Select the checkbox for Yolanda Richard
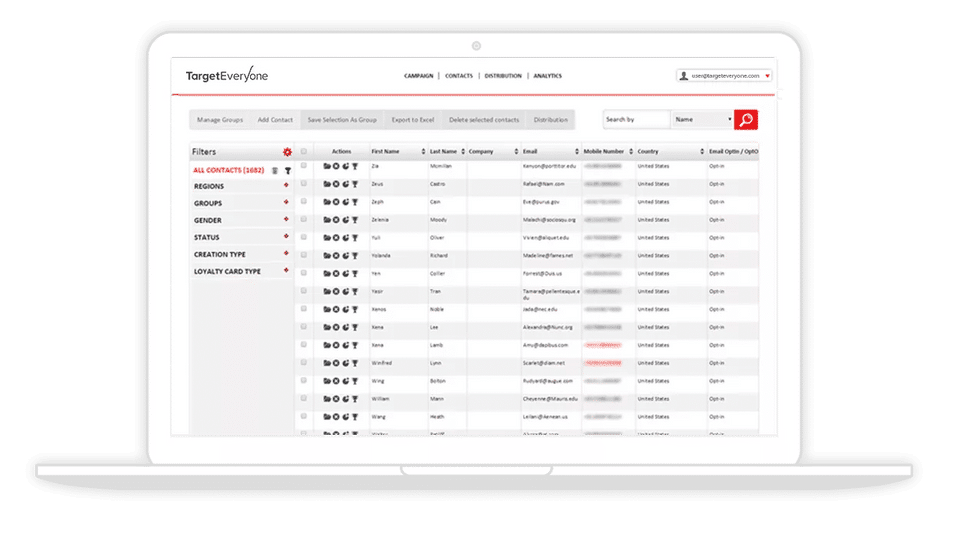 [x=304, y=255]
